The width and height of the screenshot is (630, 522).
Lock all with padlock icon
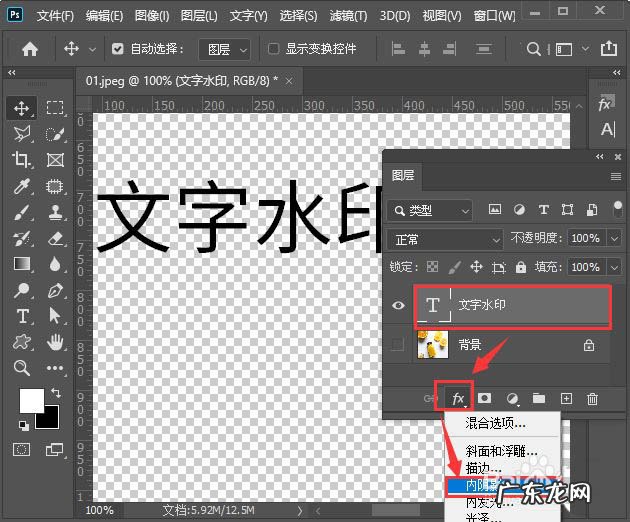click(521, 267)
